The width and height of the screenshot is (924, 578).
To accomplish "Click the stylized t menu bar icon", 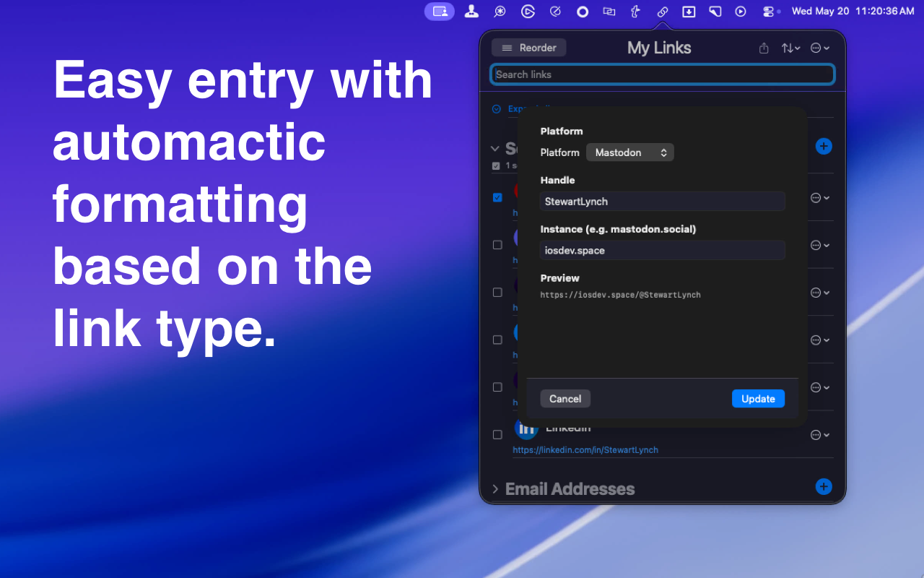I will [635, 12].
